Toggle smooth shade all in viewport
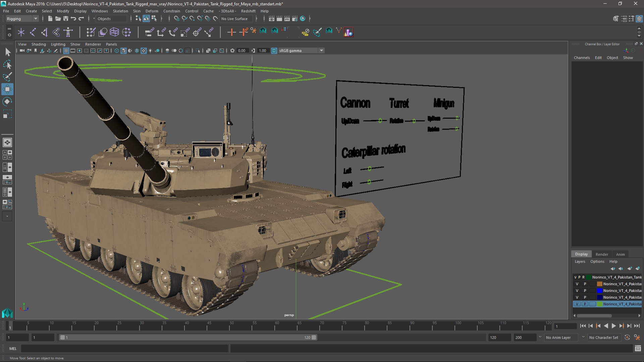This screenshot has width=644, height=362. [123, 51]
